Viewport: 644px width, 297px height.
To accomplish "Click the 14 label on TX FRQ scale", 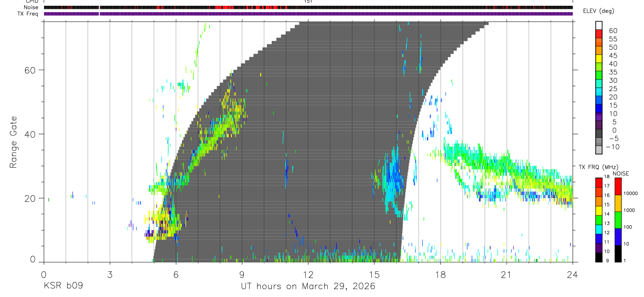I will tap(607, 214).
